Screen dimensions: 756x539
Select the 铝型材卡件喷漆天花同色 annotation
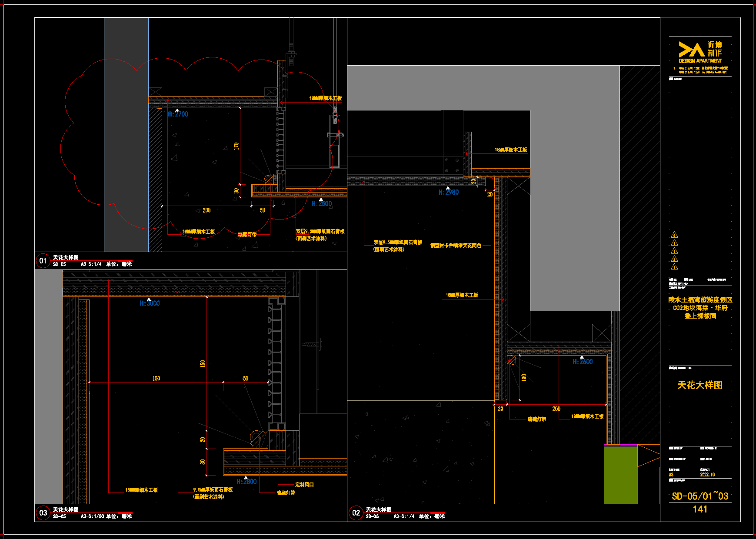pyautogui.click(x=456, y=246)
